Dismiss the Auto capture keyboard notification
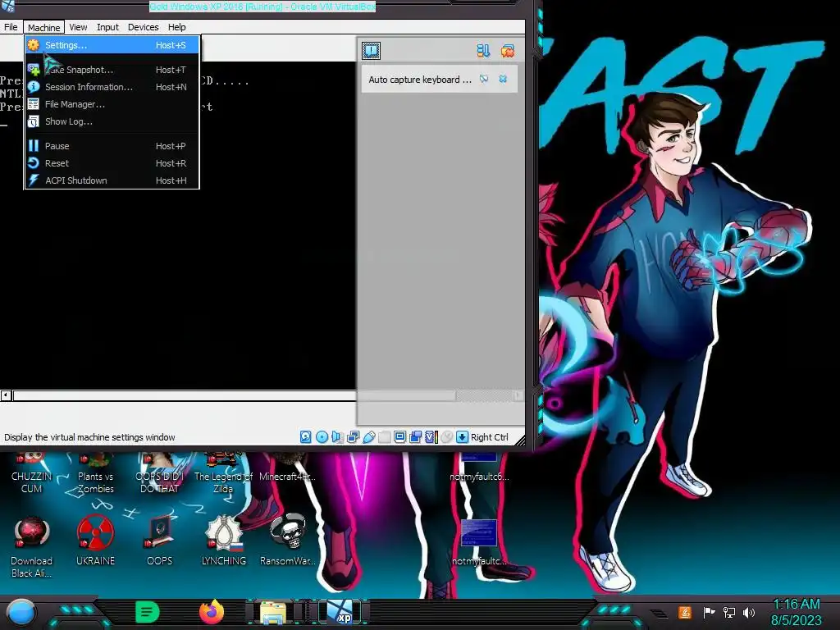 pyautogui.click(x=503, y=79)
